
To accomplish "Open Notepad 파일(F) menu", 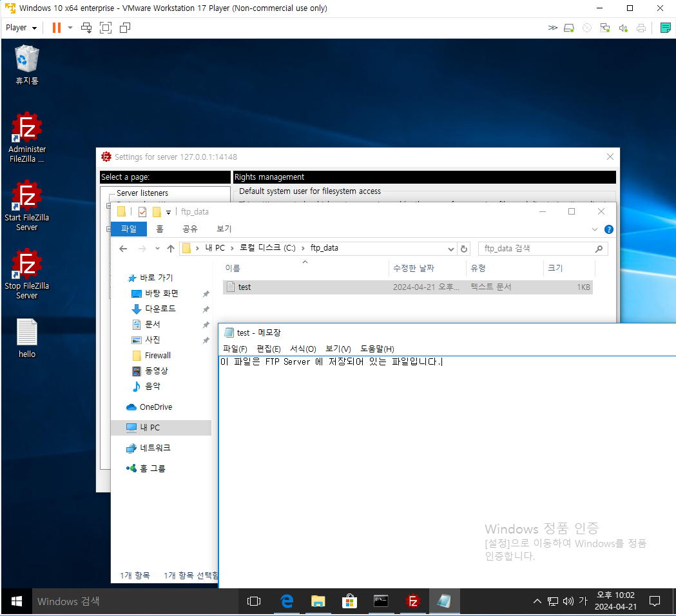I will tap(235, 349).
